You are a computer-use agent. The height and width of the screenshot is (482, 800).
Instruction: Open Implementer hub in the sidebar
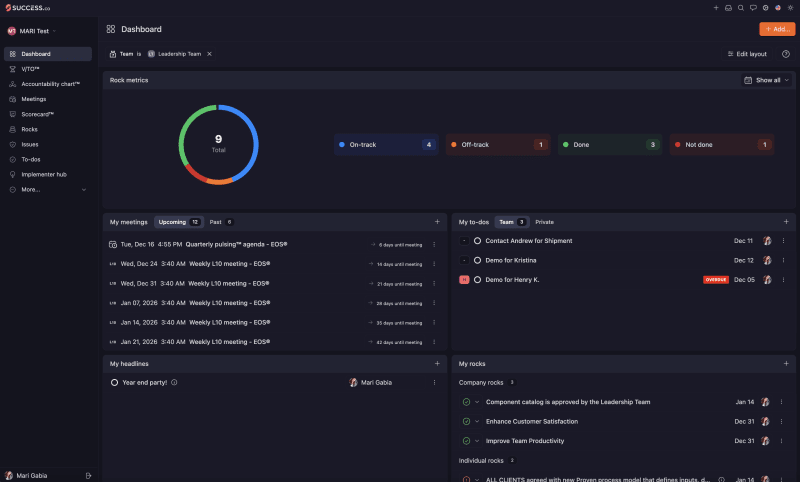click(47, 174)
